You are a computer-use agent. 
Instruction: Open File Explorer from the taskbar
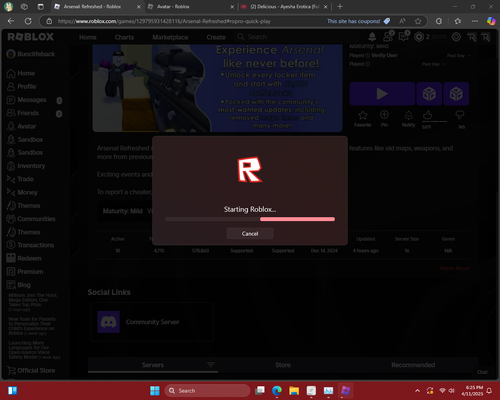(x=294, y=390)
